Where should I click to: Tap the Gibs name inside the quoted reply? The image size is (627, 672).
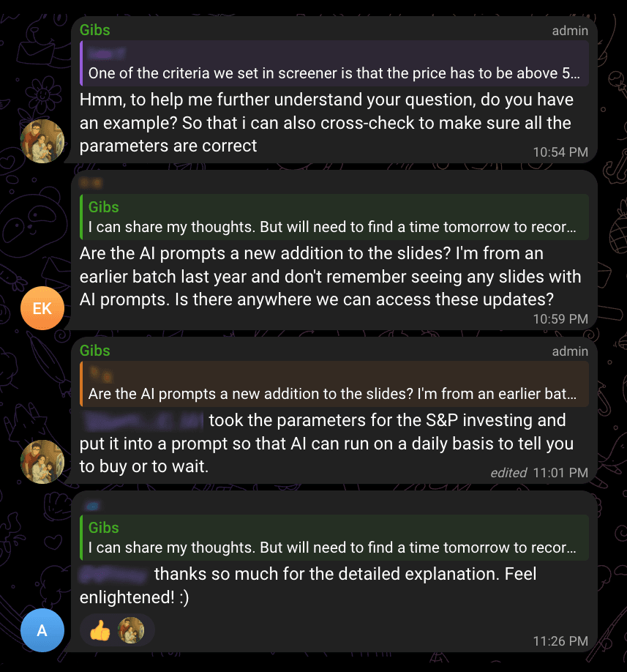point(103,207)
